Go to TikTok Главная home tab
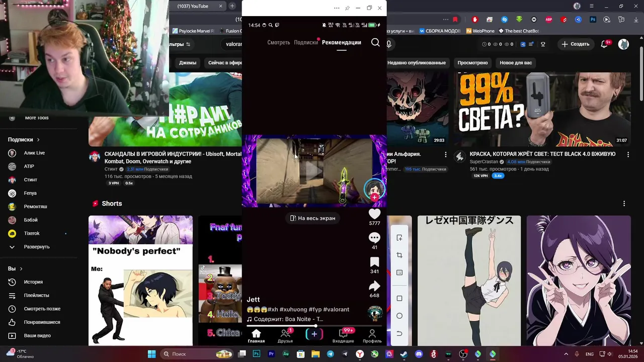 coord(256,336)
